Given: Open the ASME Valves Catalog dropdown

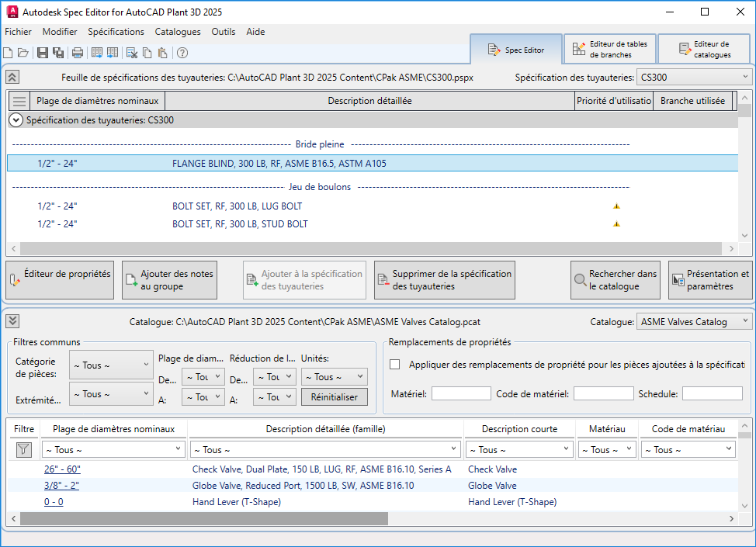Looking at the screenshot, I should click(x=694, y=321).
